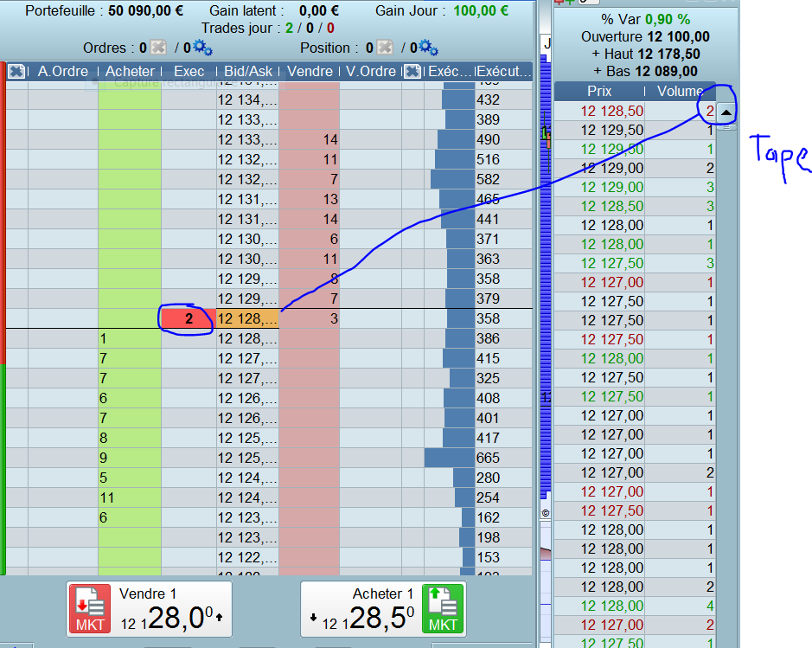
Task: Open order settings gear next to Ordres
Action: pyautogui.click(x=202, y=48)
